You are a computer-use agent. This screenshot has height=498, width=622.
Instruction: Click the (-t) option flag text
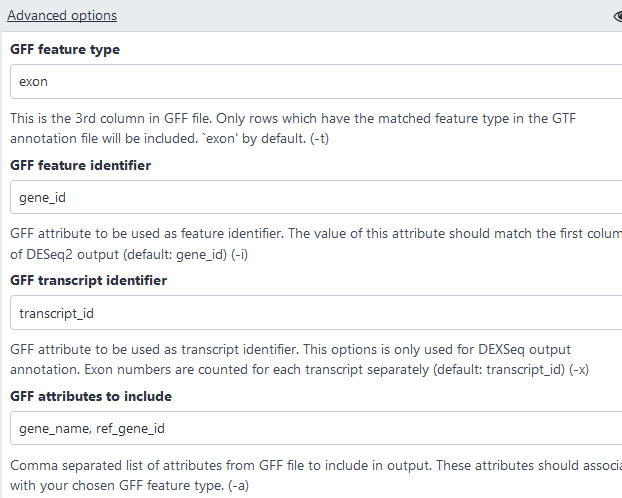click(320, 138)
